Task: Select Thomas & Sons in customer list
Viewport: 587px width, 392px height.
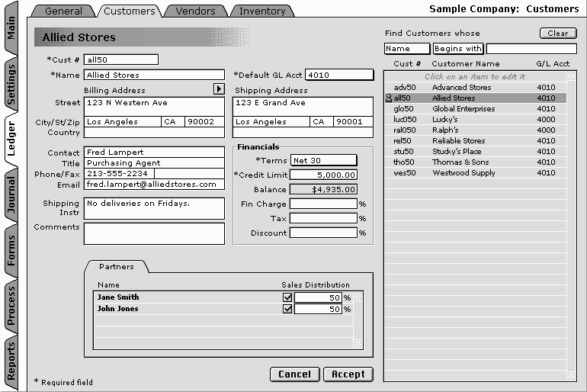Action: pos(476,162)
